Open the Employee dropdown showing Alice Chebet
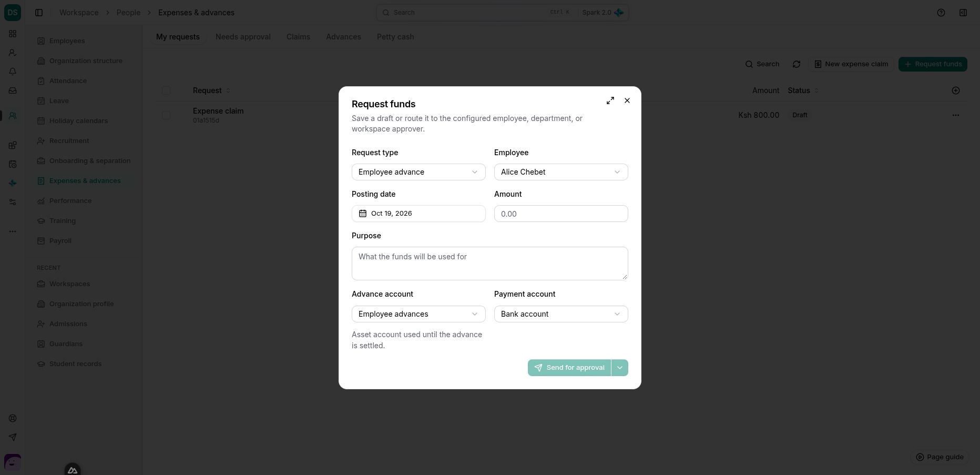The width and height of the screenshot is (980, 475). [561, 172]
